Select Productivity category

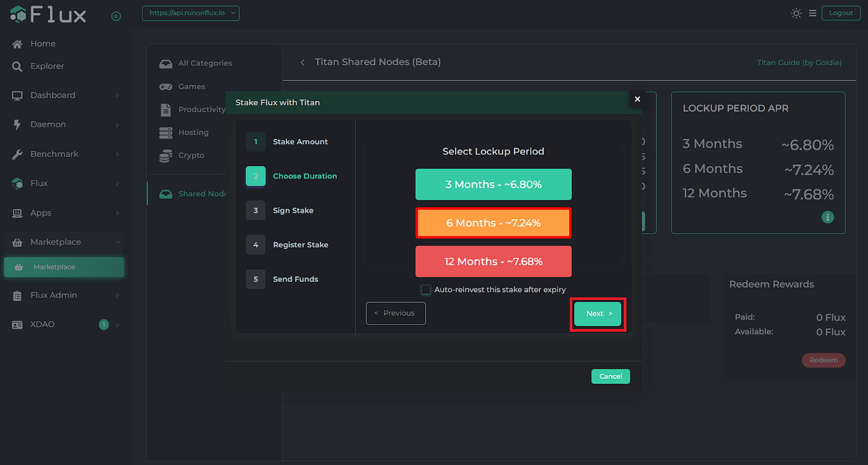(x=202, y=110)
